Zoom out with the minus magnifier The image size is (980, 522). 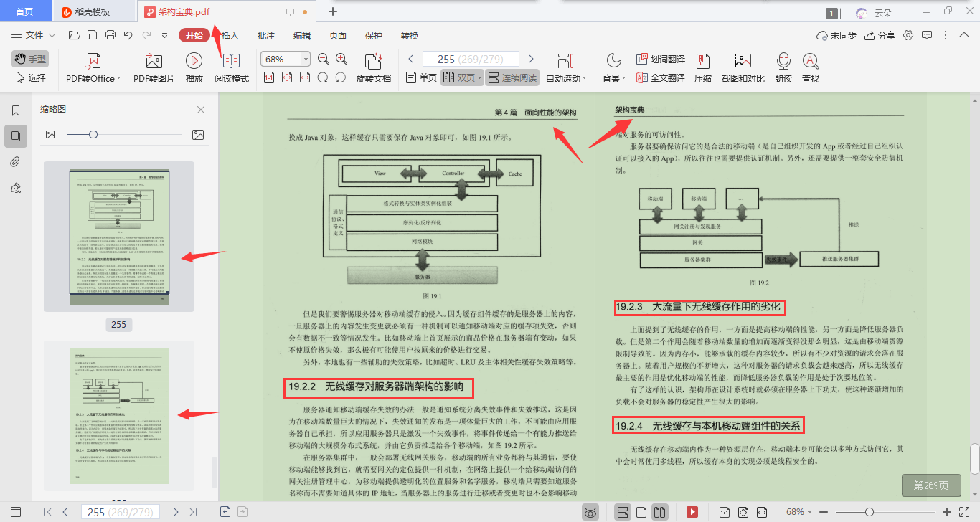tap(323, 59)
